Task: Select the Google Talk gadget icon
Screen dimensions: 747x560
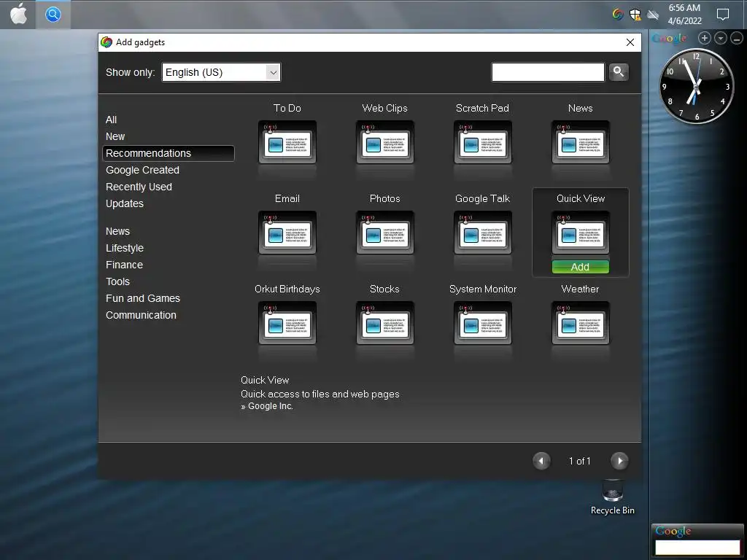Action: [483, 233]
